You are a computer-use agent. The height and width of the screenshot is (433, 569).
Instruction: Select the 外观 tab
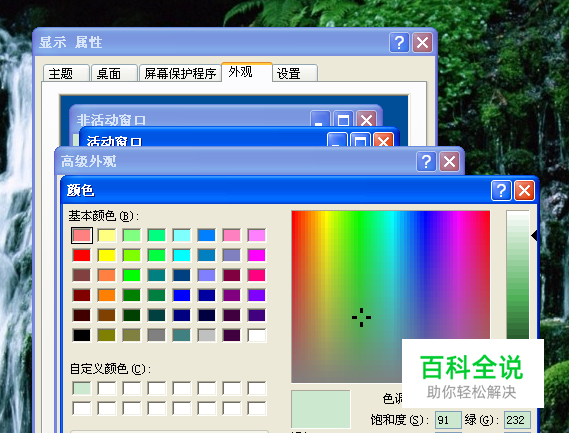click(x=246, y=72)
